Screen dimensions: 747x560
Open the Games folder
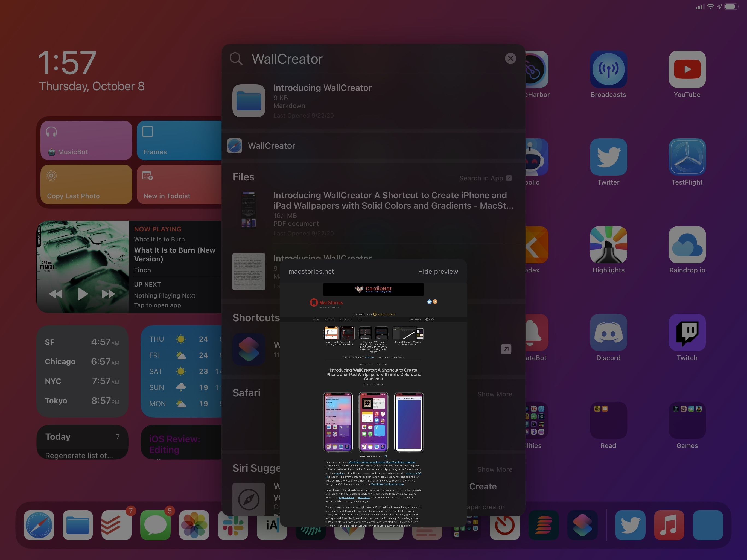(687, 420)
